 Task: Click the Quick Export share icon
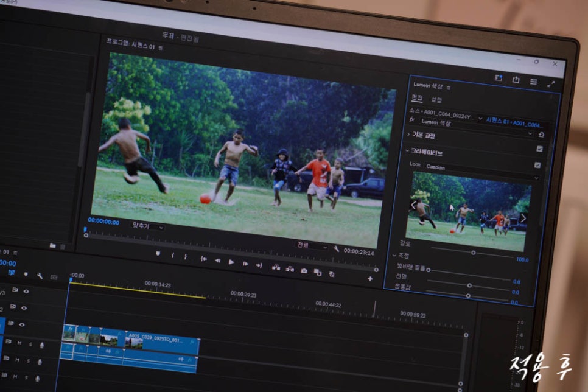pos(516,80)
